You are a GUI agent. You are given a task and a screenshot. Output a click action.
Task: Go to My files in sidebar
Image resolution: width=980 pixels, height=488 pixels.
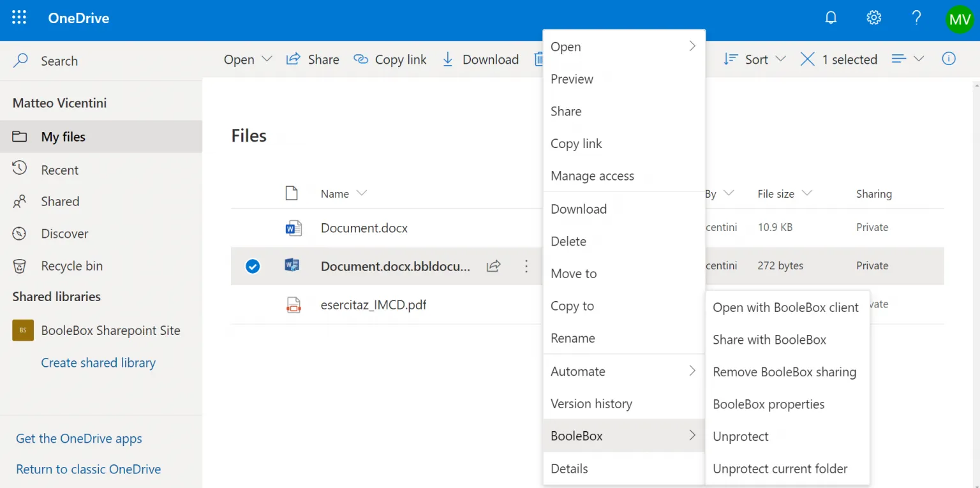pyautogui.click(x=101, y=137)
